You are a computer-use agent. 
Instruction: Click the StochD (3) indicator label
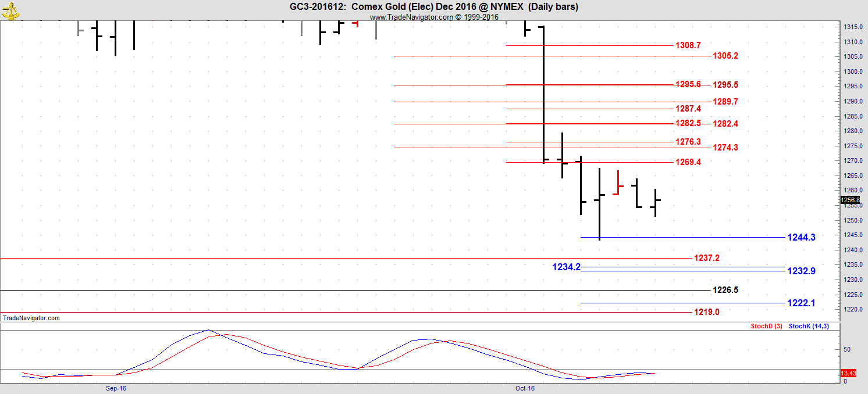[x=766, y=327]
